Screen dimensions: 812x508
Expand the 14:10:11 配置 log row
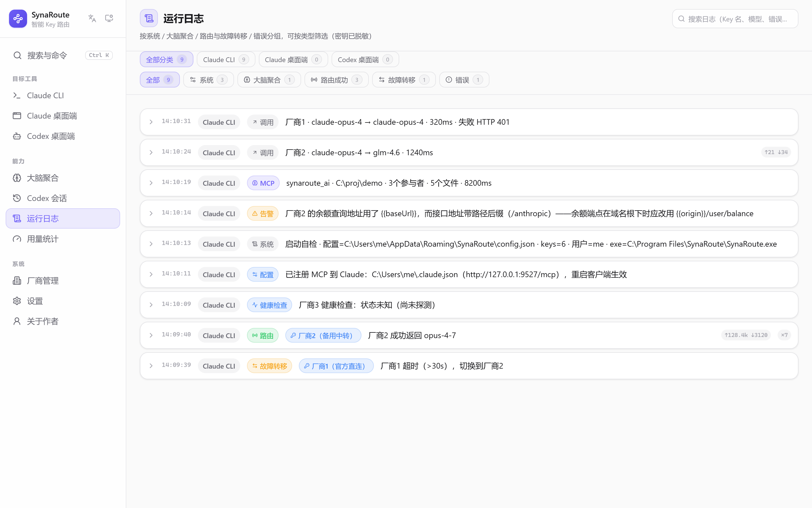[469, 275]
